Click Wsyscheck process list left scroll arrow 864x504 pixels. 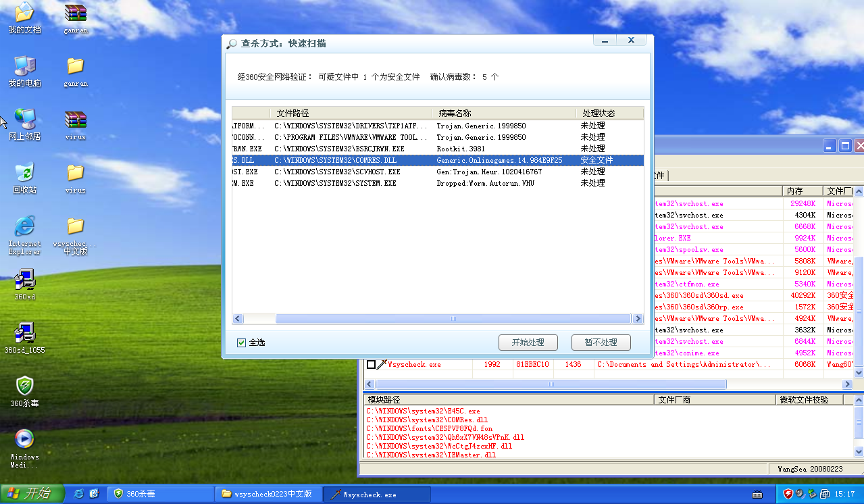[x=370, y=384]
